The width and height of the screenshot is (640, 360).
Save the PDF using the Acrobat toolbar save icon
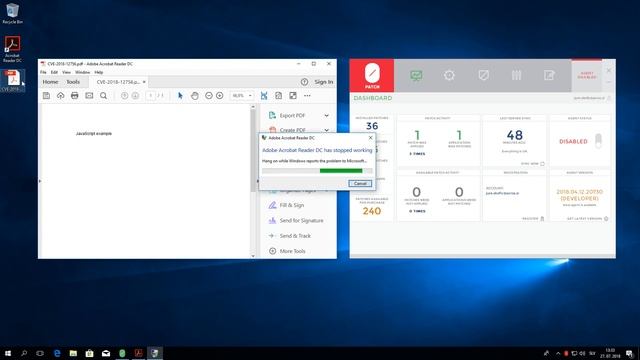point(46,96)
